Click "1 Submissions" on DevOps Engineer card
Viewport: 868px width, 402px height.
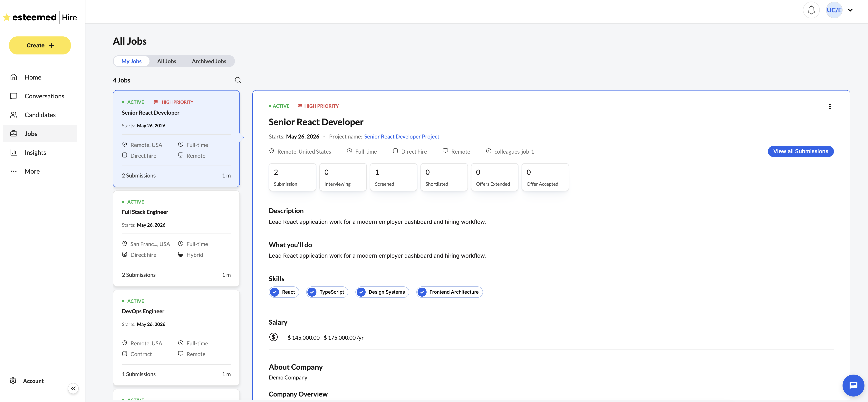pos(139,374)
